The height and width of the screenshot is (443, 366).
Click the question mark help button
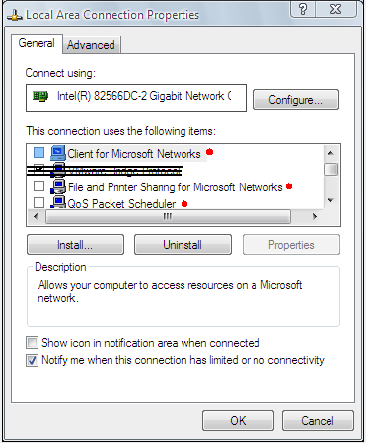[x=303, y=9]
